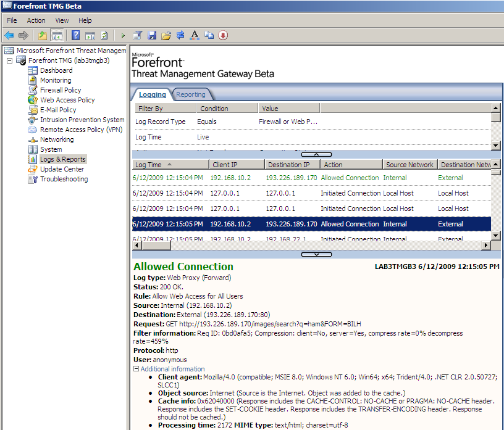Viewport: 504px width, 430px height.
Task: Click the Refresh page toolbar icon
Action: (104, 35)
